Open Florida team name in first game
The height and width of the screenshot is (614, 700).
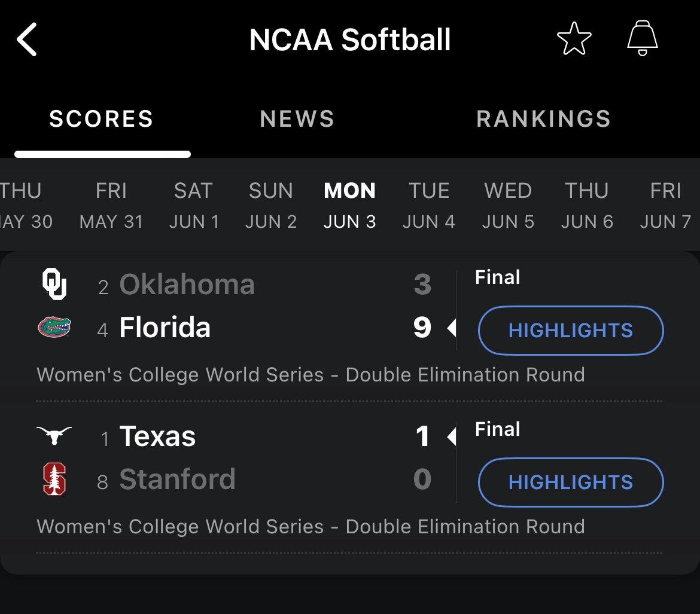[x=165, y=327]
